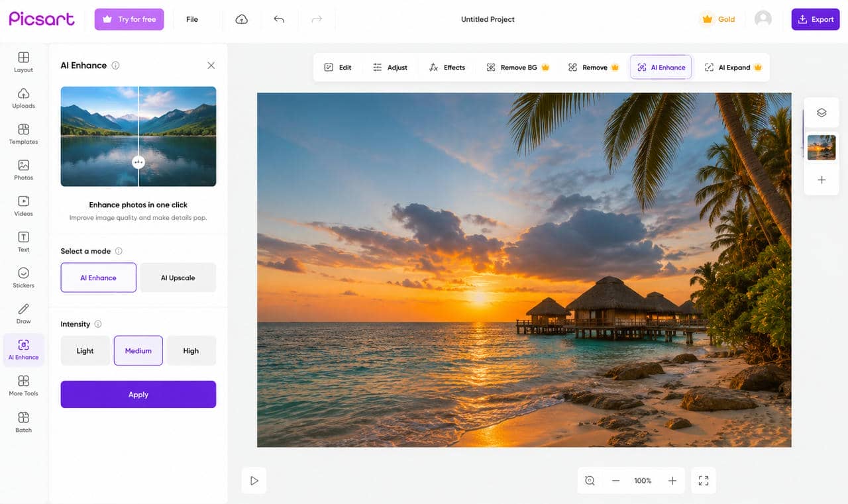
Task: Select the AI Upscale mode option
Action: point(178,277)
